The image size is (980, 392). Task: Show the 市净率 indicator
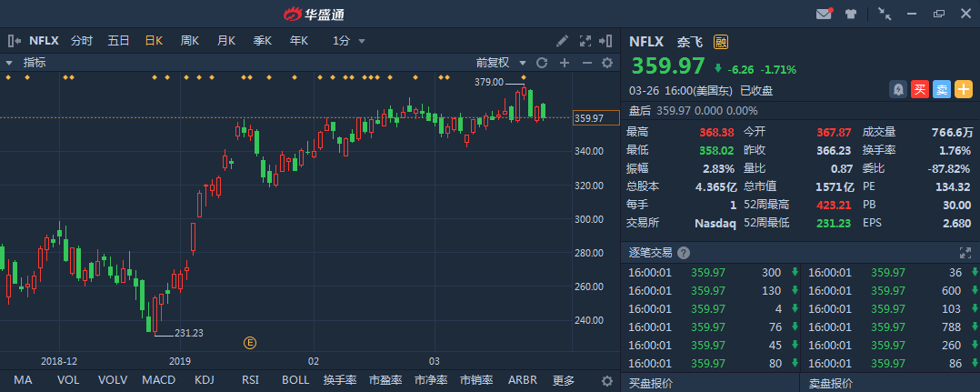tap(431, 380)
